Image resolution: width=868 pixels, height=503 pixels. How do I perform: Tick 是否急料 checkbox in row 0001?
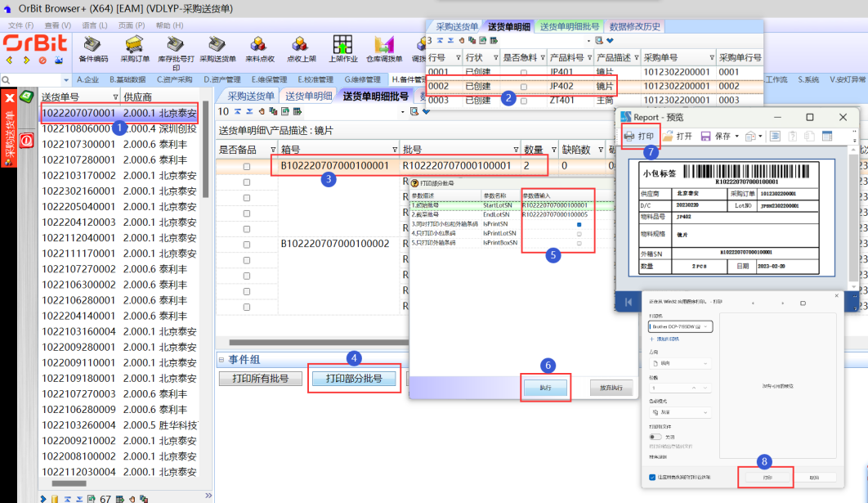click(524, 73)
